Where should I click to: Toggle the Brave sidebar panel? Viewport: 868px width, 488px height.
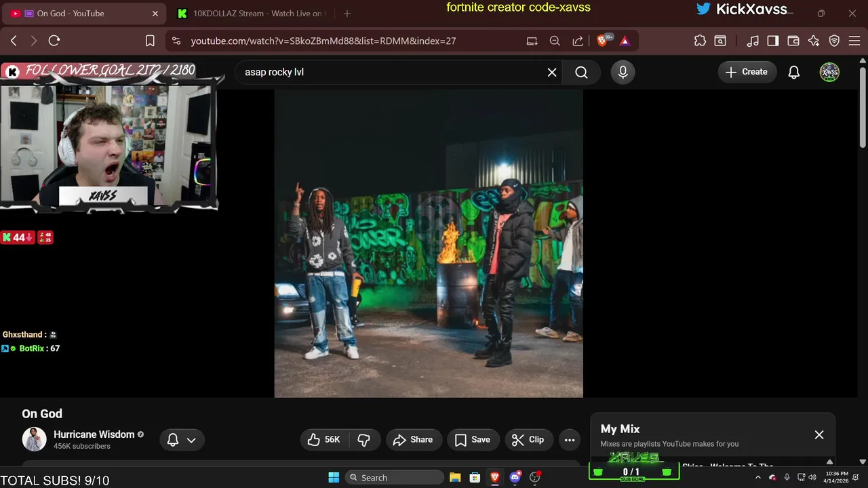772,41
